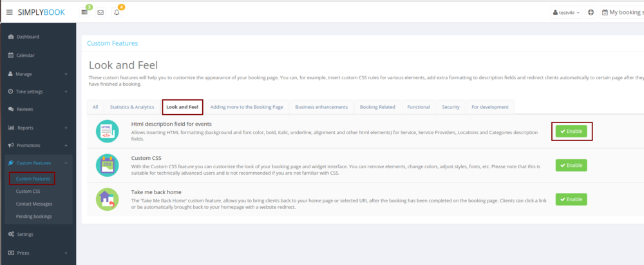Switch to the Booking Related tab
Viewport: 644px width, 265px height.
378,107
